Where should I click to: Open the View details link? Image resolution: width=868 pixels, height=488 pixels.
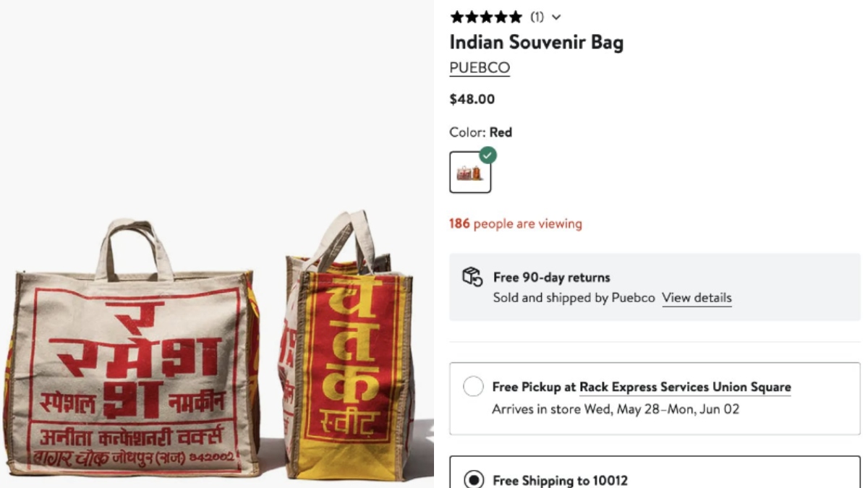pos(697,298)
